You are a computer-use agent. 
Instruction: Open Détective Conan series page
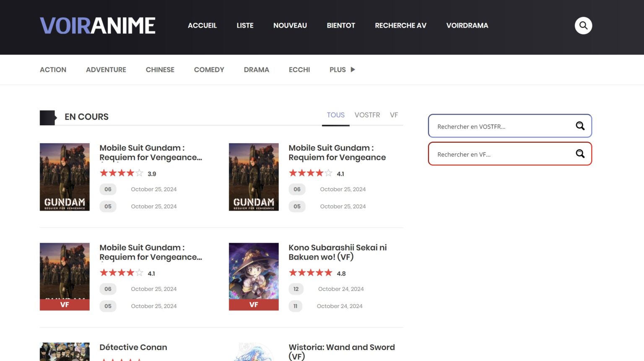coord(133,347)
